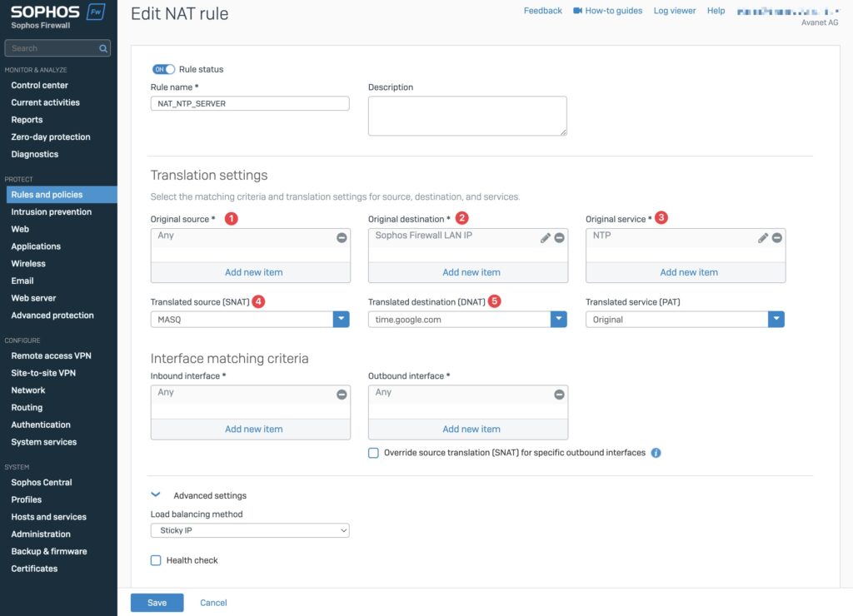Open the How-to guides link
Image resolution: width=853 pixels, height=616 pixels.
pos(614,10)
